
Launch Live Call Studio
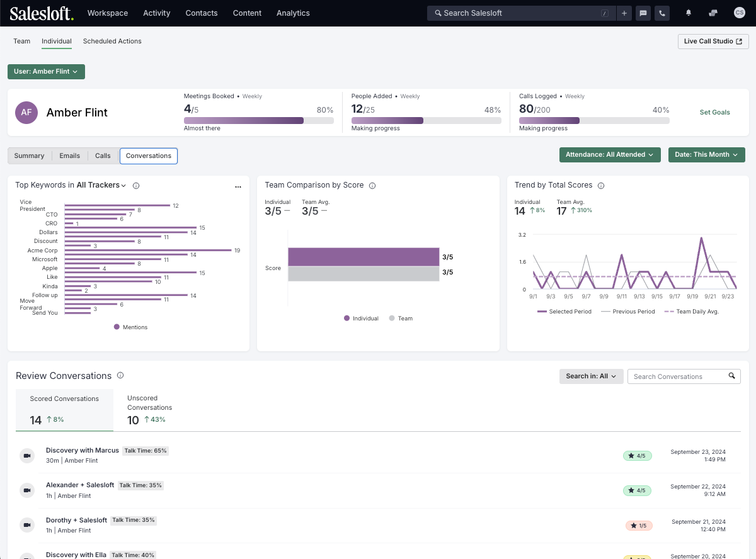(713, 42)
